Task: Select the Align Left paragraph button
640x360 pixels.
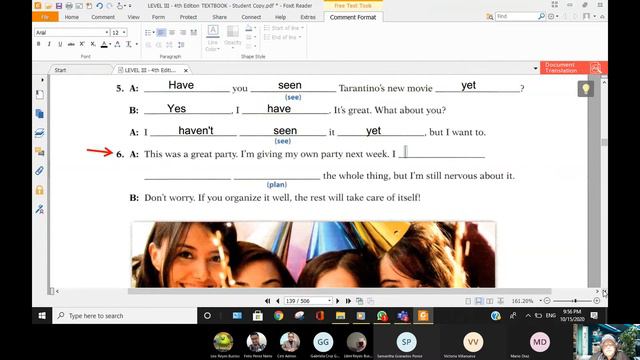Action: [162, 33]
